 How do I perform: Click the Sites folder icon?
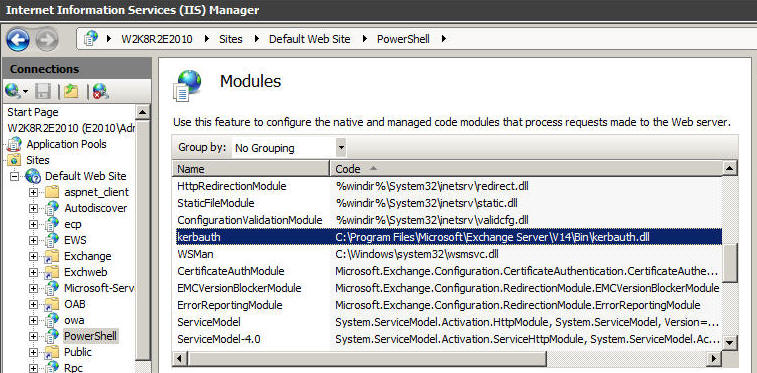15,160
